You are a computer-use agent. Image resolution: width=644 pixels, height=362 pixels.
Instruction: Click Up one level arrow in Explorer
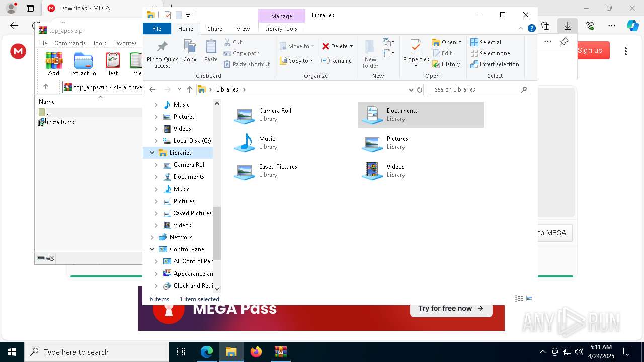189,89
